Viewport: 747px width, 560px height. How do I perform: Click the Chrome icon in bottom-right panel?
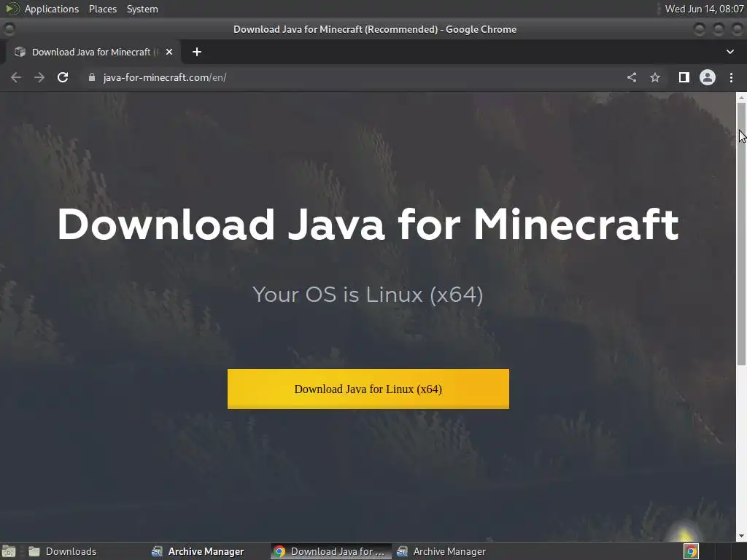[691, 551]
